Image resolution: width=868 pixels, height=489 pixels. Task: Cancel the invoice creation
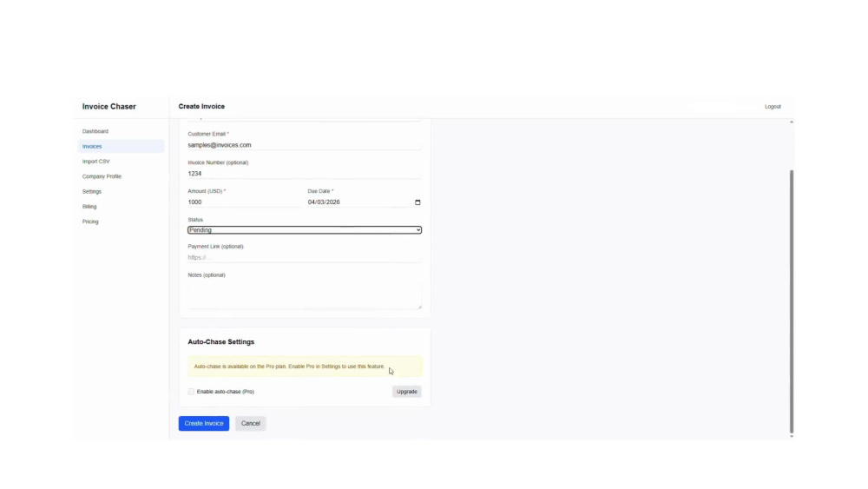pos(250,423)
